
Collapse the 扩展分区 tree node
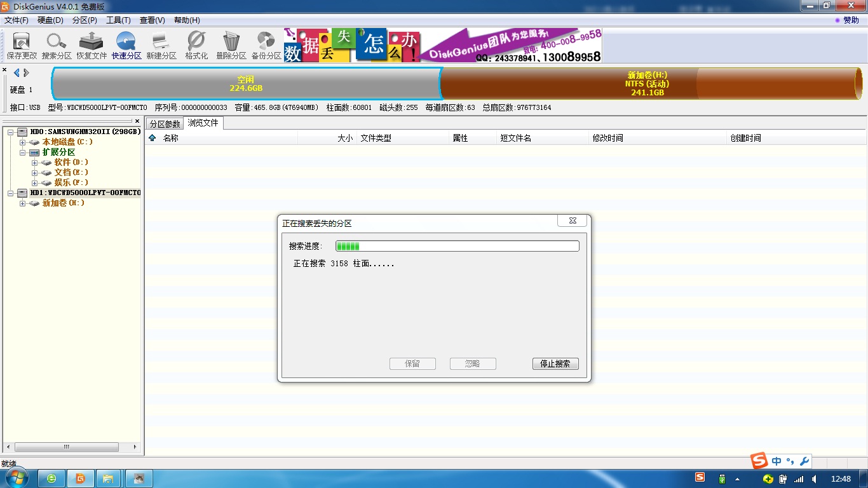pyautogui.click(x=23, y=152)
